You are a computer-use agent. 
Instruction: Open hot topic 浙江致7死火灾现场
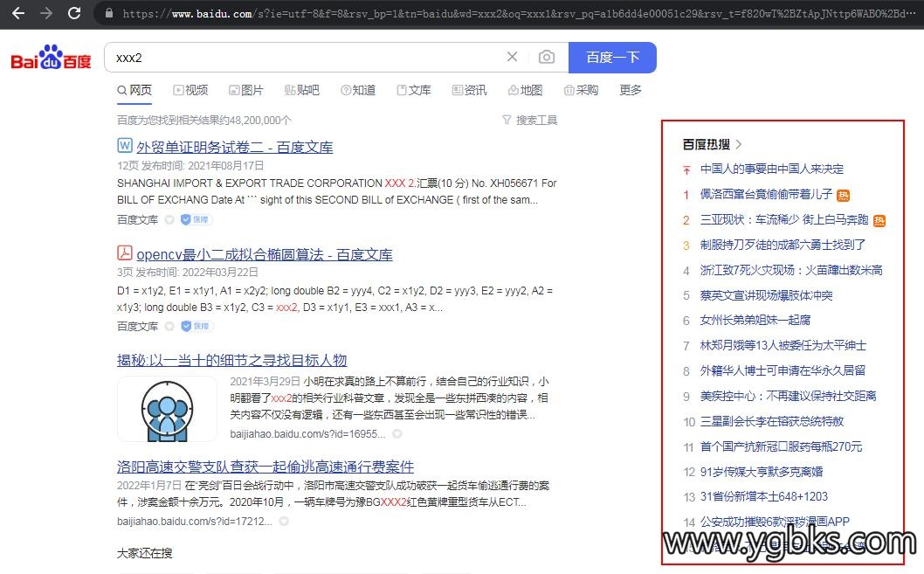791,270
